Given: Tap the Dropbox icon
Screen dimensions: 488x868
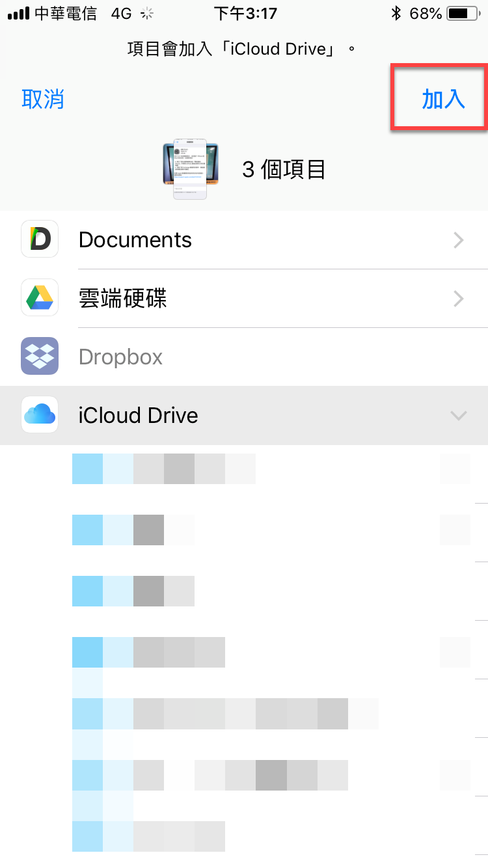Looking at the screenshot, I should point(40,357).
